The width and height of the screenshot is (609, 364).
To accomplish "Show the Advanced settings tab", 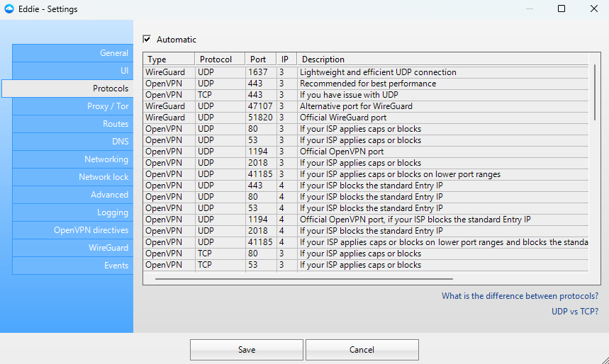I will point(72,195).
